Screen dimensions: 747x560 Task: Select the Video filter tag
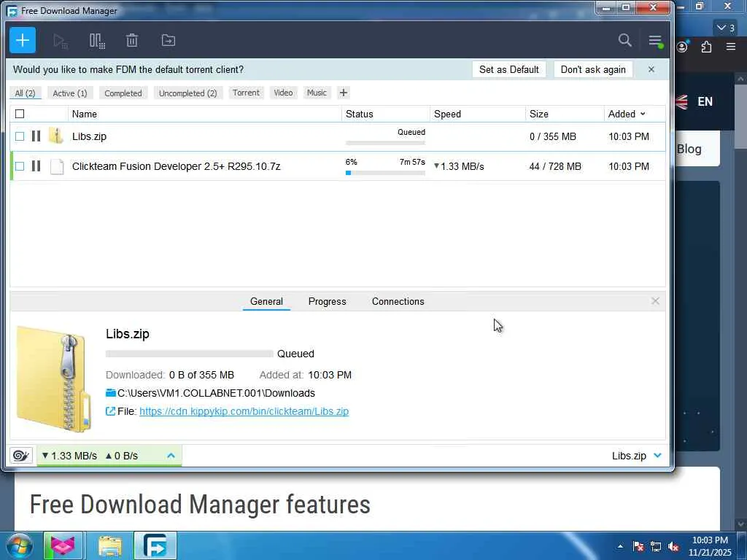[x=283, y=93]
